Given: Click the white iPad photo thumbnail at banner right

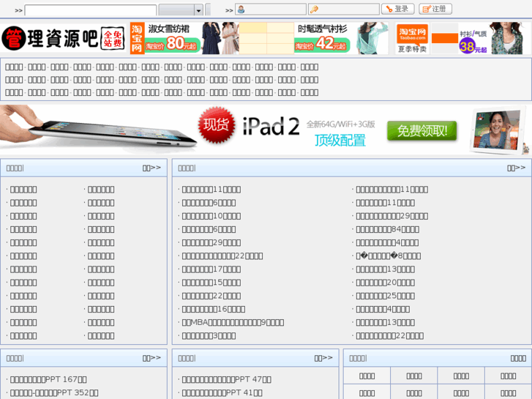Looking at the screenshot, I should click(x=497, y=130).
